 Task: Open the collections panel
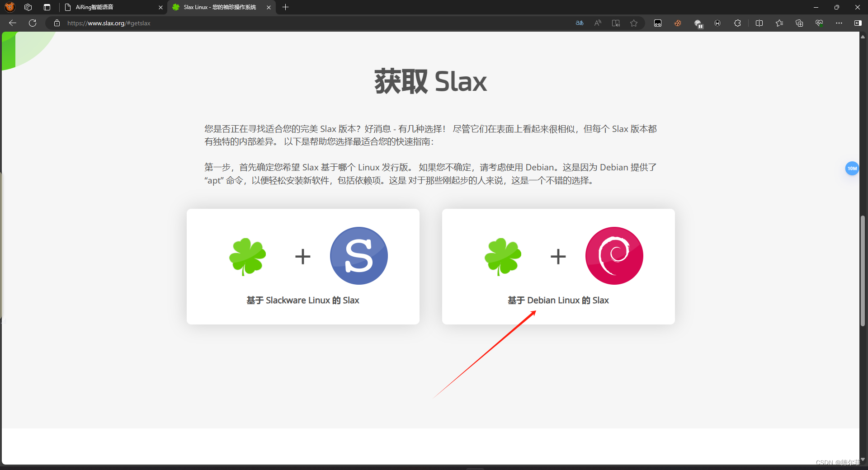(x=799, y=23)
